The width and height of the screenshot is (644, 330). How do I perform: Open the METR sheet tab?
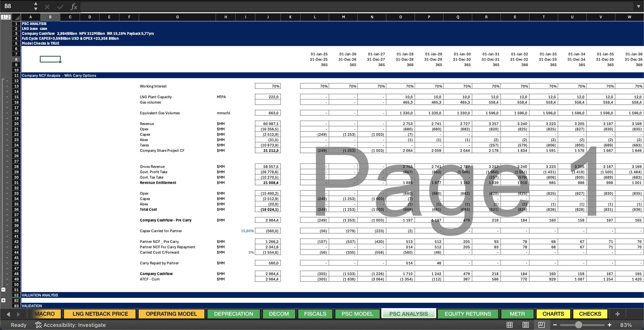coord(517,314)
